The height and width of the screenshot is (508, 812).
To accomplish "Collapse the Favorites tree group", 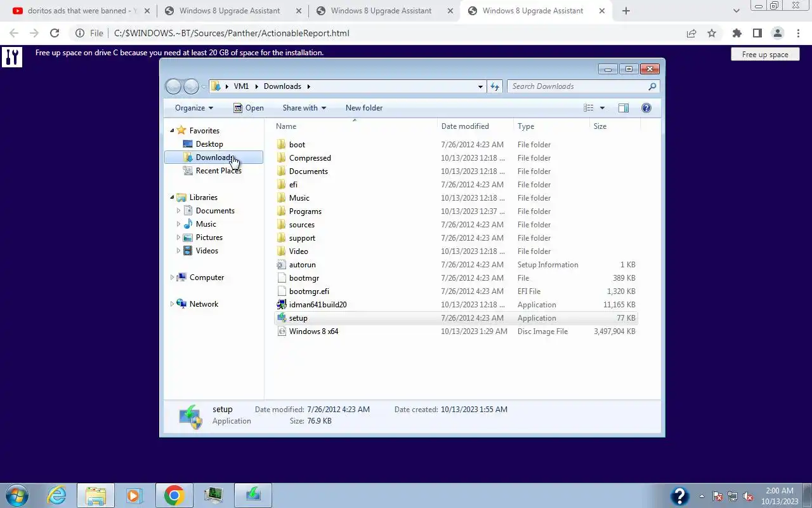I will click(x=172, y=130).
